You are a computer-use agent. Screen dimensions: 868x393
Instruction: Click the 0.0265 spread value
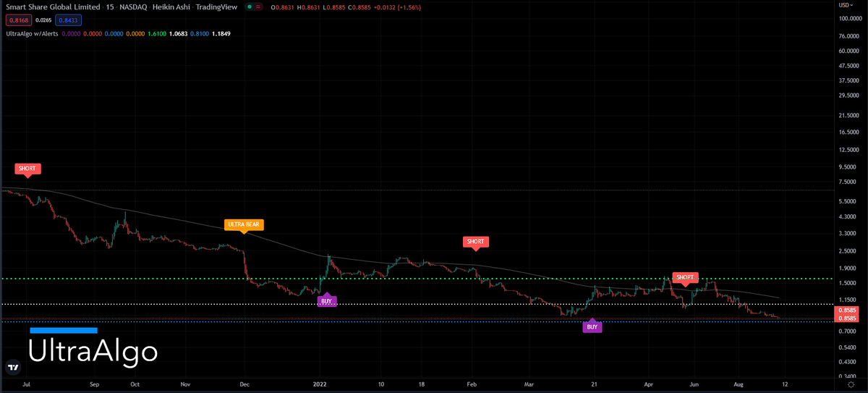pos(43,20)
